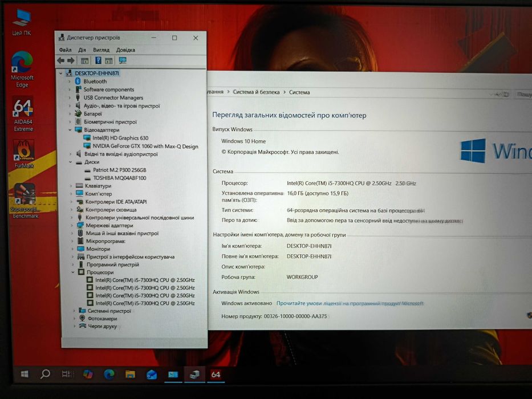Open the Дія menu
This screenshot has width=532, height=399.
[x=82, y=50]
